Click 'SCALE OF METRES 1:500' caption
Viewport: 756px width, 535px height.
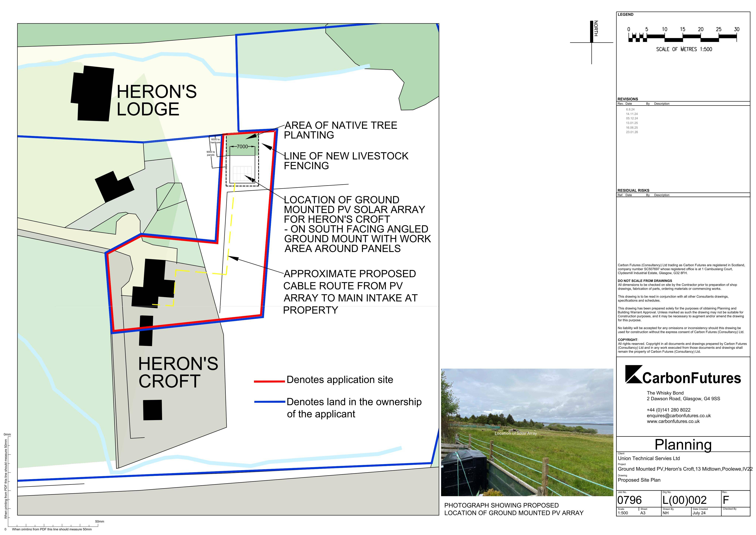pos(684,49)
